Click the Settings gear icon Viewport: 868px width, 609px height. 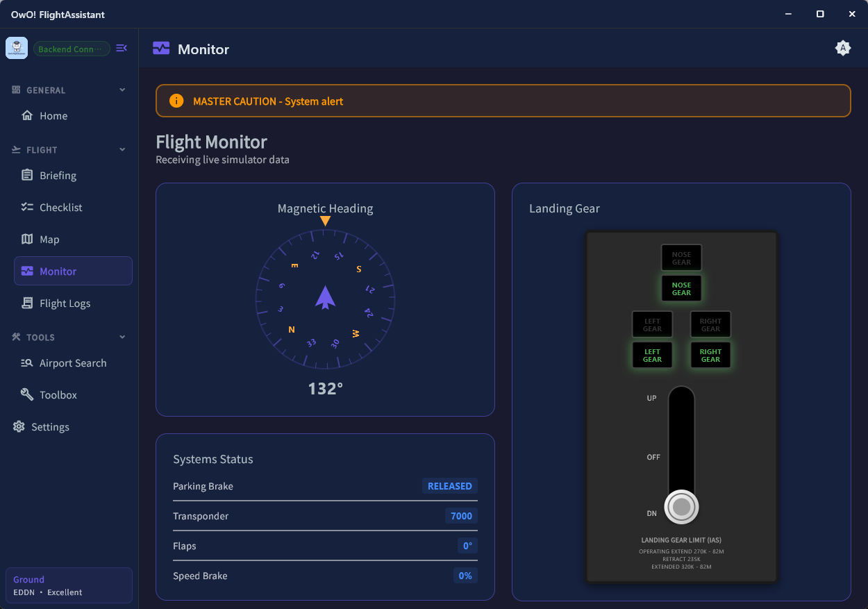tap(19, 426)
